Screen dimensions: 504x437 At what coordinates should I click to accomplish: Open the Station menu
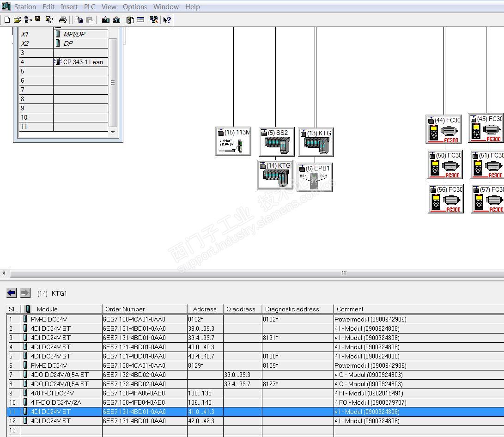[25, 7]
